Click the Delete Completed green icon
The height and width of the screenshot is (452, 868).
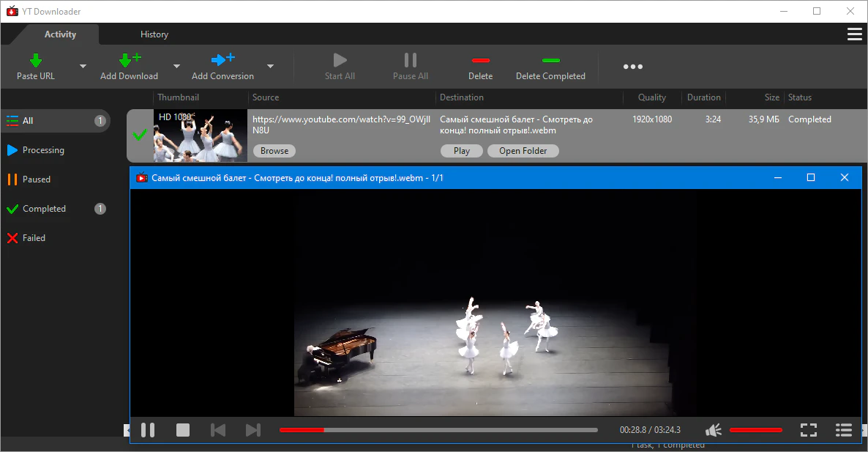[550, 60]
